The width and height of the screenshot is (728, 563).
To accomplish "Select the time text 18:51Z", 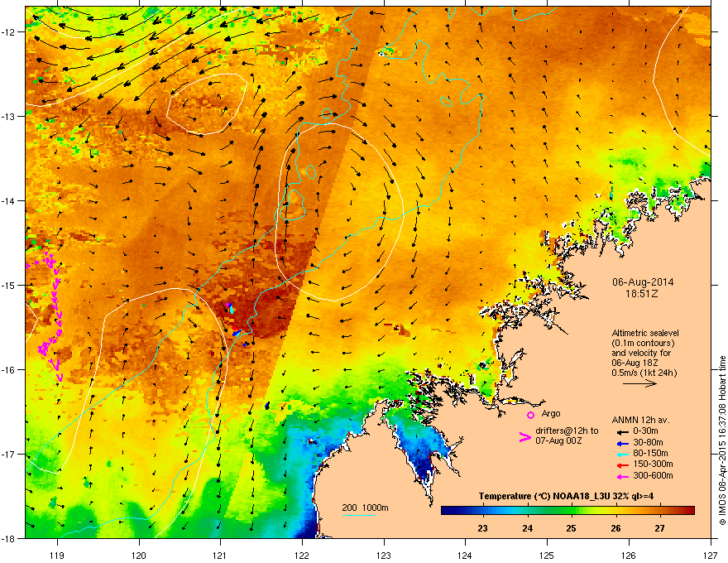I will pos(642,294).
